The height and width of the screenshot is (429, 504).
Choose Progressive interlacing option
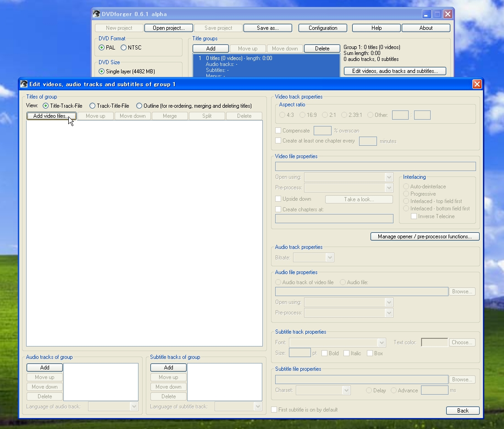(x=406, y=194)
